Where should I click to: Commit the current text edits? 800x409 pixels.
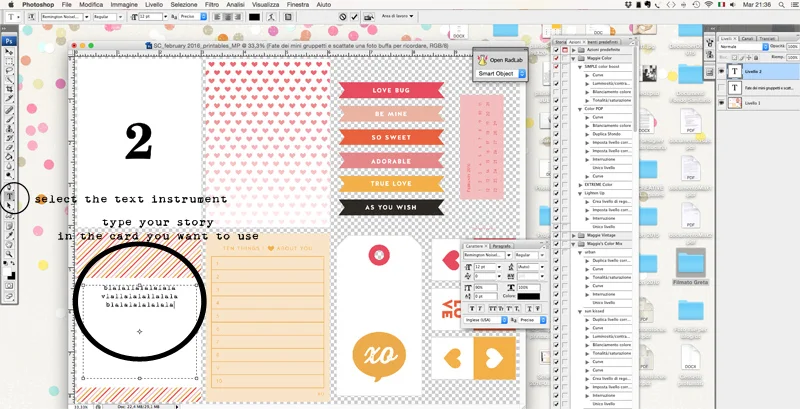355,17
